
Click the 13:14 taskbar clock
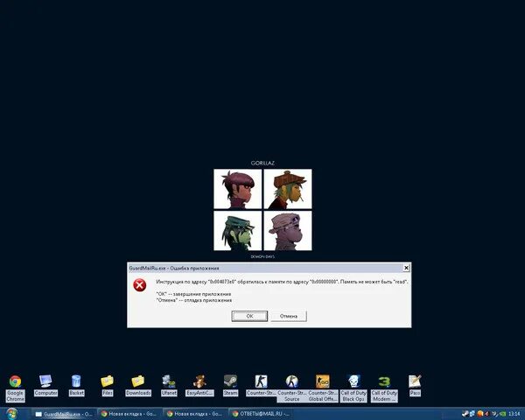(514, 414)
